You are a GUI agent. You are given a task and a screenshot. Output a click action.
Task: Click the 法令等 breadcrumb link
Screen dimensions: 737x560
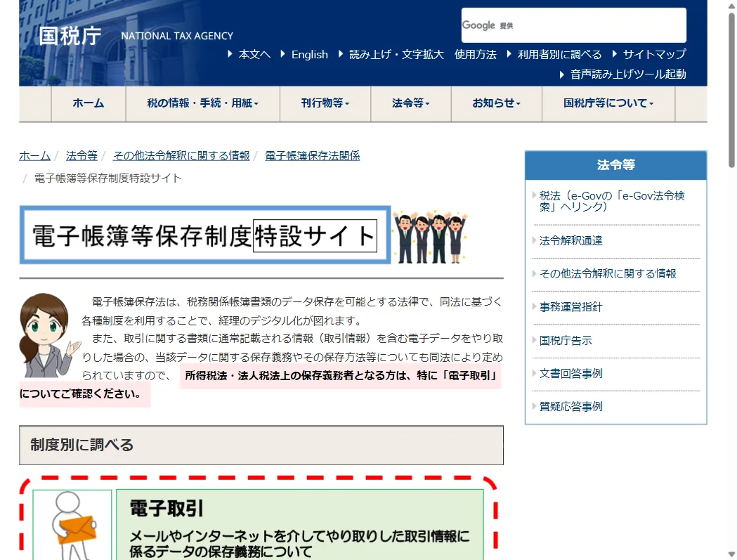coord(81,156)
